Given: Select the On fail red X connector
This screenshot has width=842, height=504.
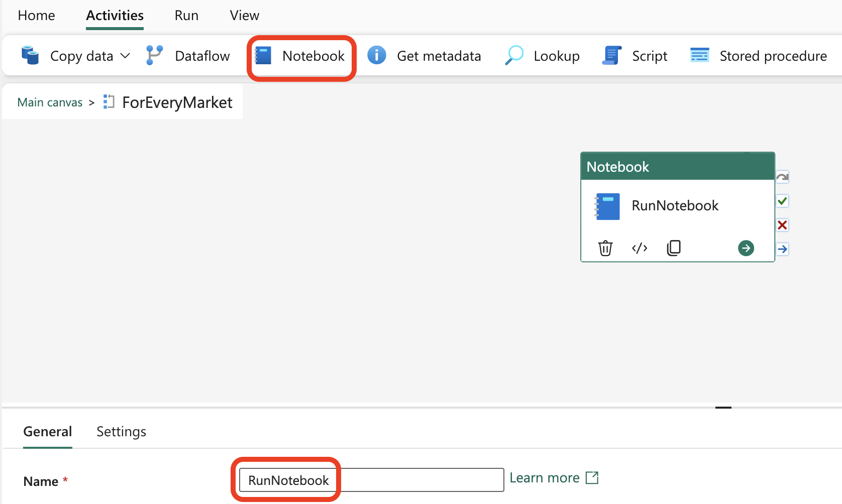Looking at the screenshot, I should (782, 225).
